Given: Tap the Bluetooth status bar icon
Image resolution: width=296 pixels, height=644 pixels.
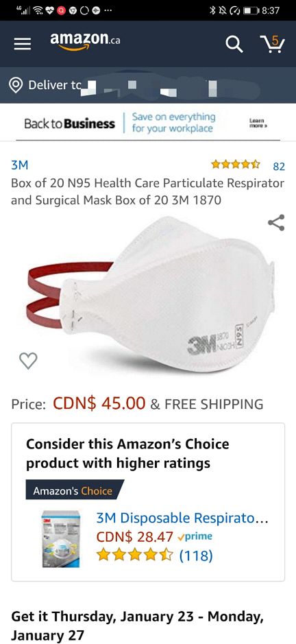Looking at the screenshot, I should click(x=212, y=10).
